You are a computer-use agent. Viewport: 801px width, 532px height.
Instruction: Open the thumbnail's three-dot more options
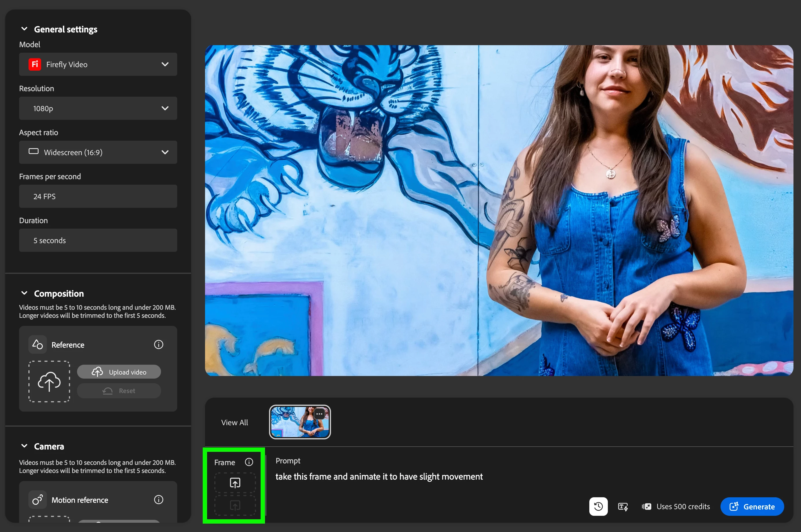pos(319,414)
